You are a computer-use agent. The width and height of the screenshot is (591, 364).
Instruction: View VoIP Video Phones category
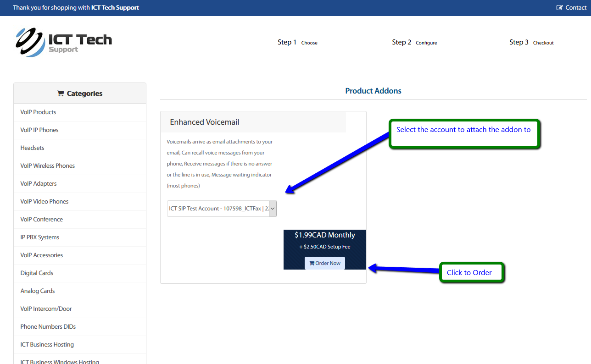pos(44,202)
